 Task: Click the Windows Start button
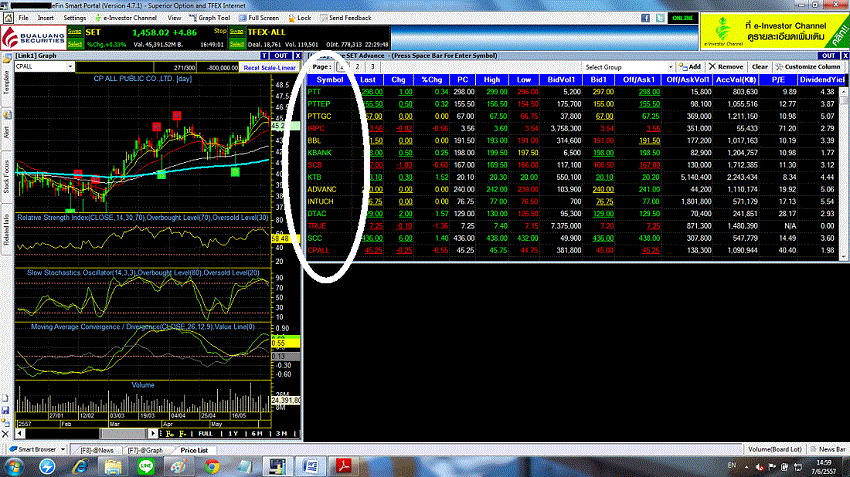(x=14, y=467)
